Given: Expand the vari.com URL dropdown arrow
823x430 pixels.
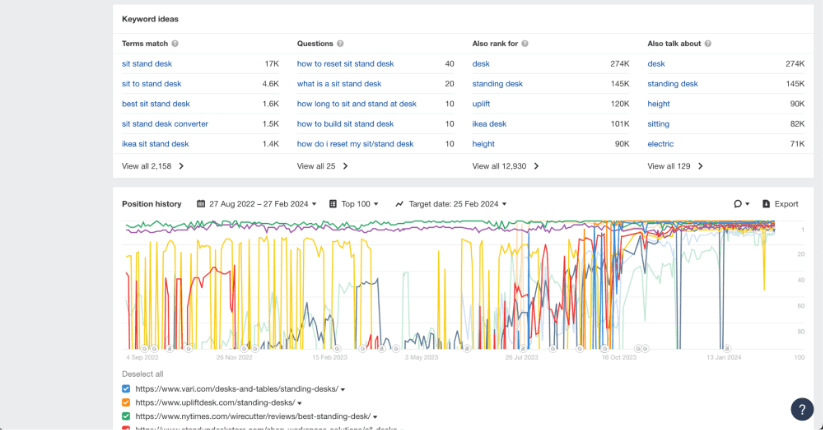Looking at the screenshot, I should click(344, 389).
